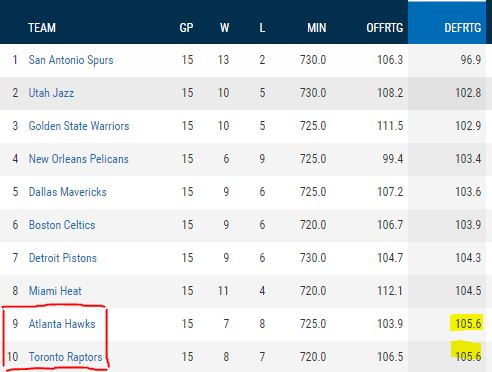Sort table by MIN column header
The height and width of the screenshot is (372, 492).
point(317,28)
